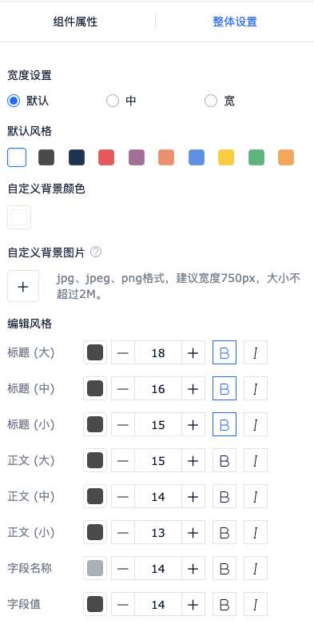Click the help icon beside 自定义背景图片

(96, 252)
